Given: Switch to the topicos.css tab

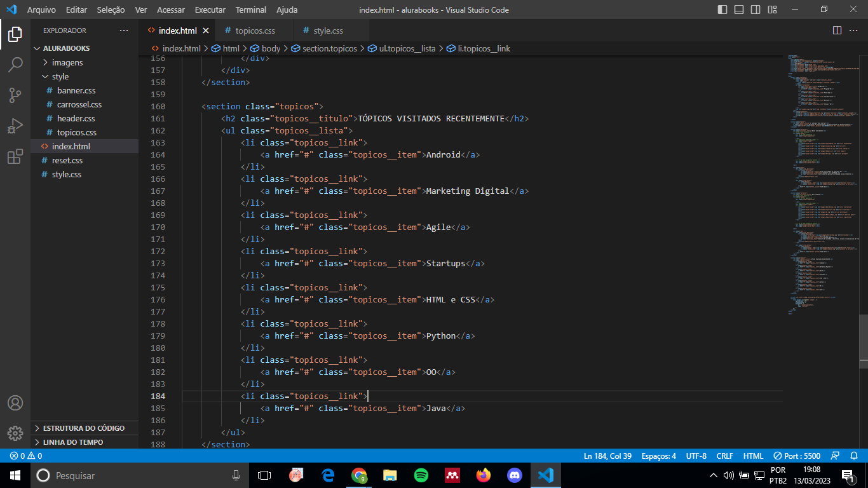Looking at the screenshot, I should [255, 30].
